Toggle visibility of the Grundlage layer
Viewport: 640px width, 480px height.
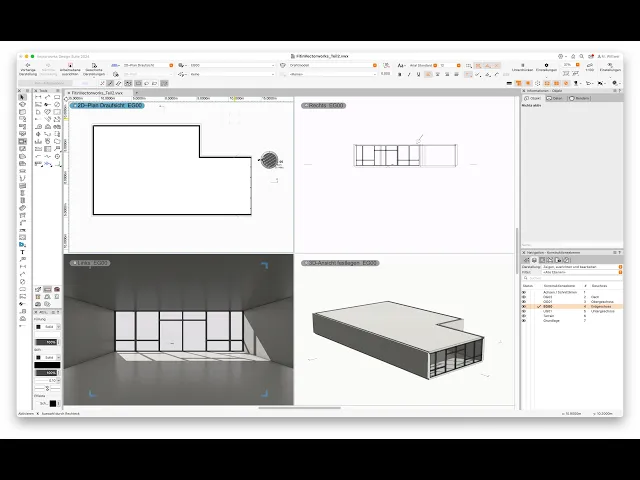(524, 321)
